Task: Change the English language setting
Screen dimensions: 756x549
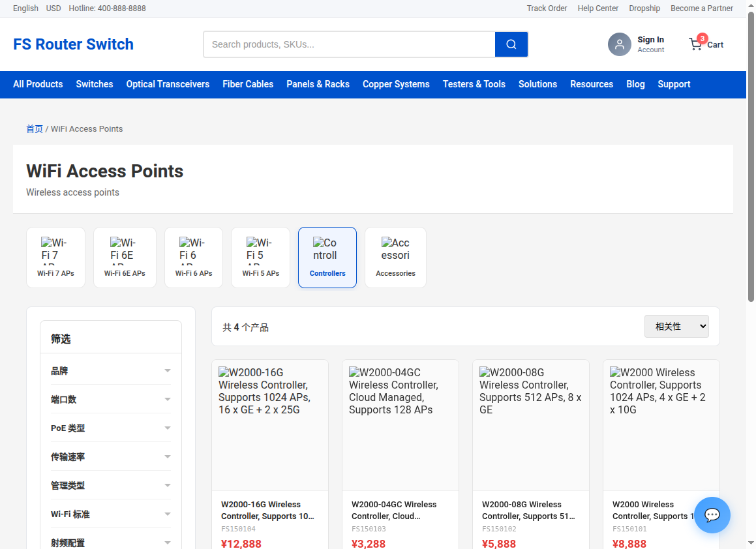Action: (25, 8)
